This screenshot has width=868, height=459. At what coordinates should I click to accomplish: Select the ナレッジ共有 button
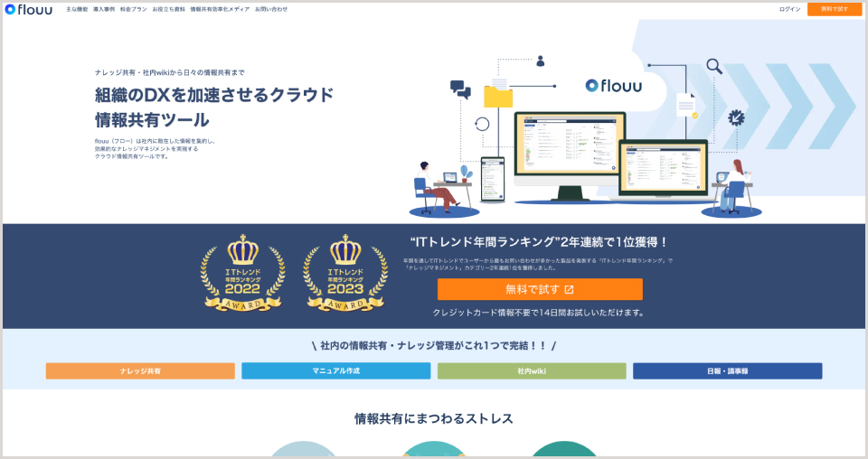[x=140, y=371]
